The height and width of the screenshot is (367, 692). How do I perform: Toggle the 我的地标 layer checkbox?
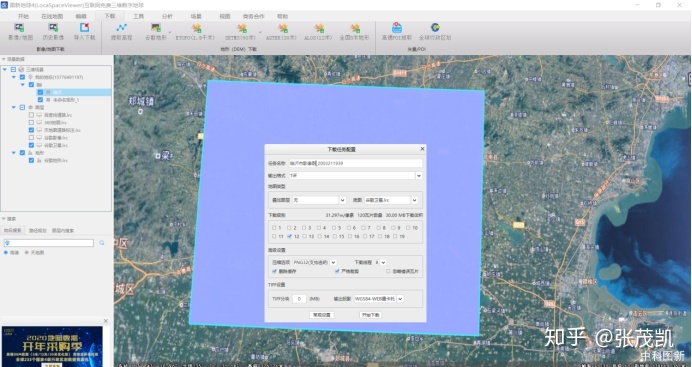tap(23, 77)
